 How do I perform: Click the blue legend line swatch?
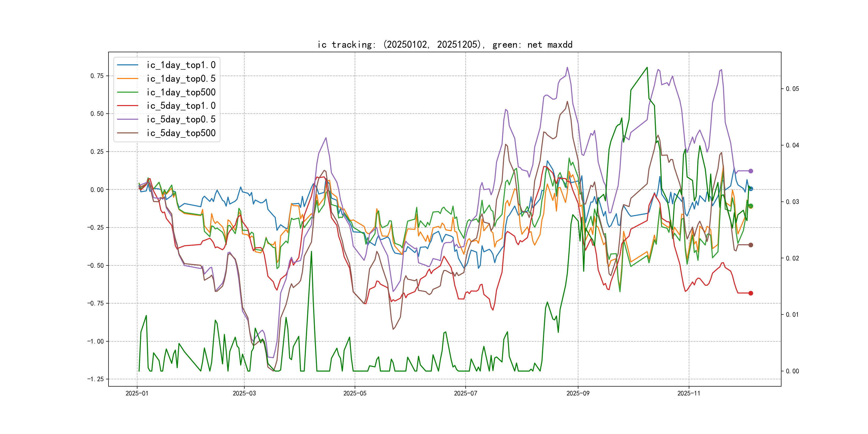pos(127,65)
